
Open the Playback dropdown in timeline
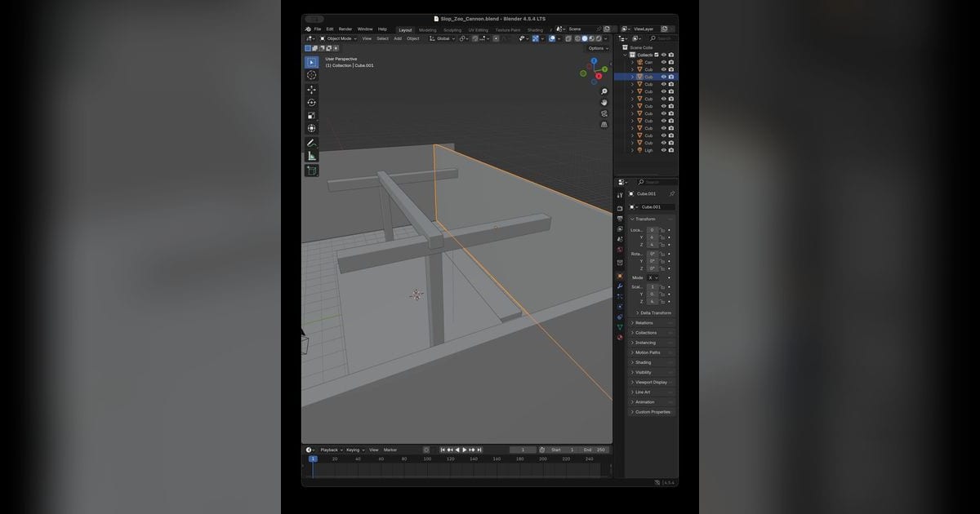(330, 450)
